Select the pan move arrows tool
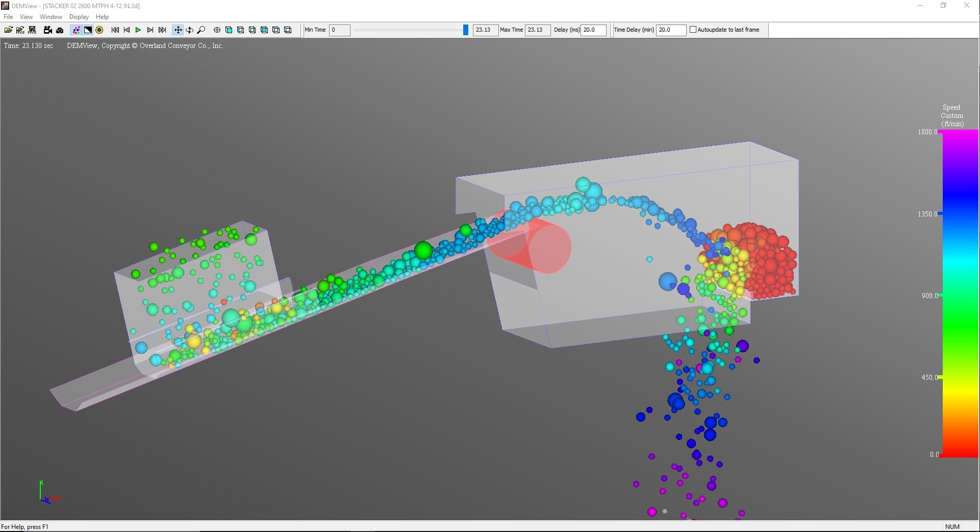 (178, 30)
